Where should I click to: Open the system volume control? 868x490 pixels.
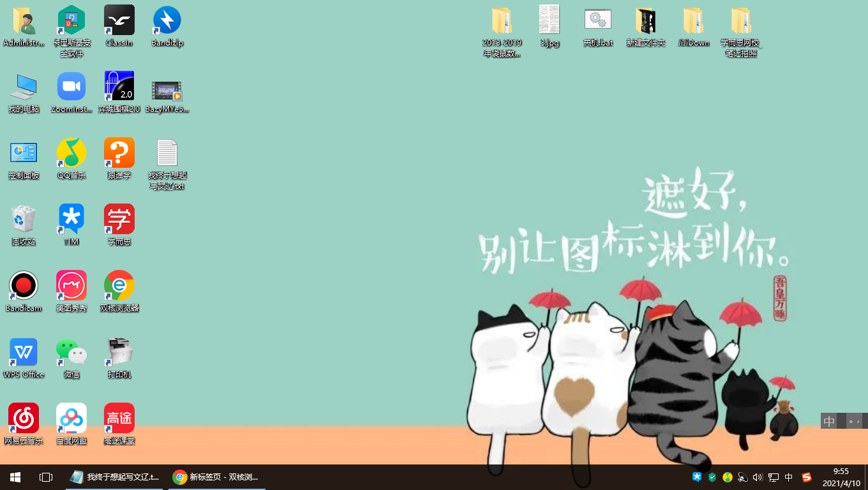758,477
